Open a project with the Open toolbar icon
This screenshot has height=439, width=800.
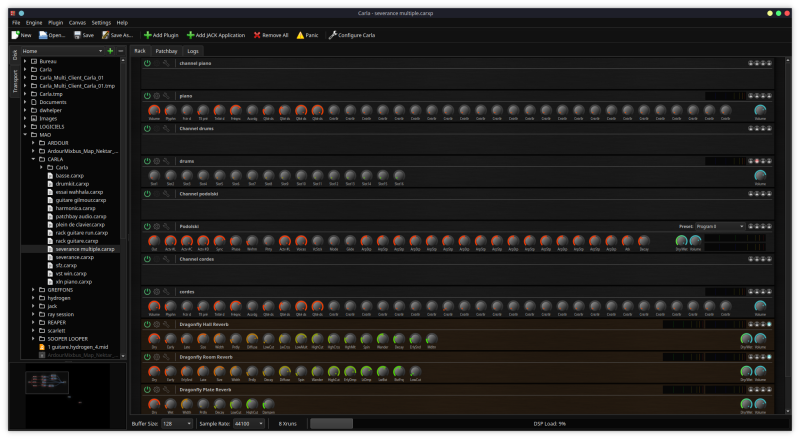click(43, 35)
